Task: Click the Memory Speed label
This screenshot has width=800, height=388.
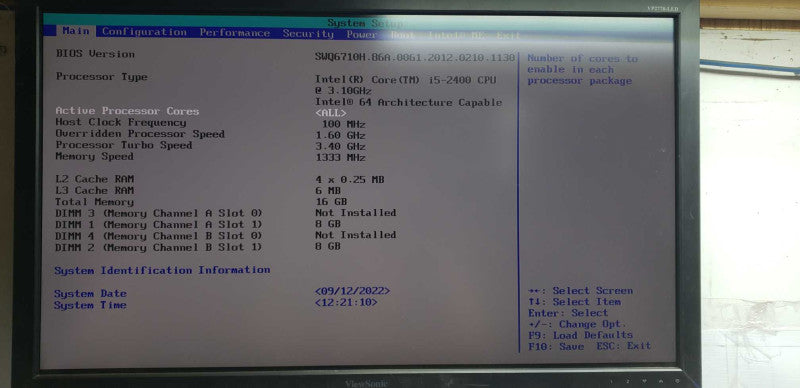Action: coord(94,156)
